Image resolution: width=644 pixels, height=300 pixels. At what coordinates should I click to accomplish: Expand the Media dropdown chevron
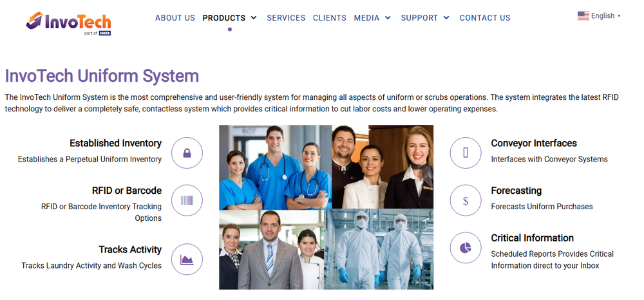click(388, 17)
